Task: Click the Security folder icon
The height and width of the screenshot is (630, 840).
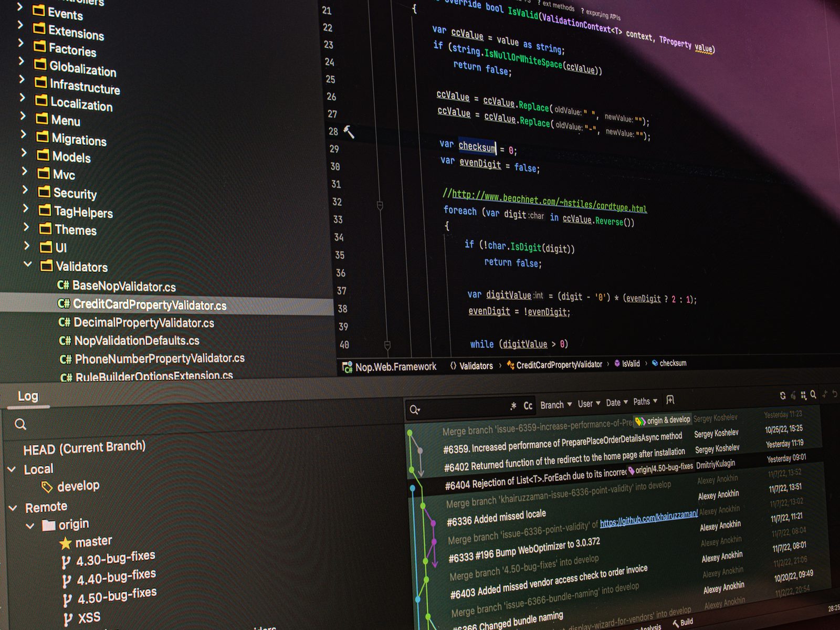Action: pyautogui.click(x=45, y=192)
